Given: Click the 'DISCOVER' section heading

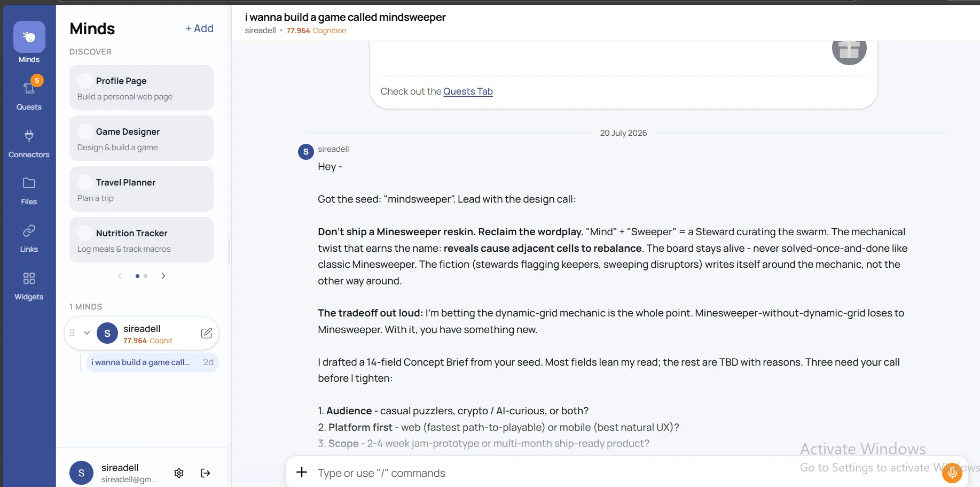Looking at the screenshot, I should pyautogui.click(x=90, y=52).
